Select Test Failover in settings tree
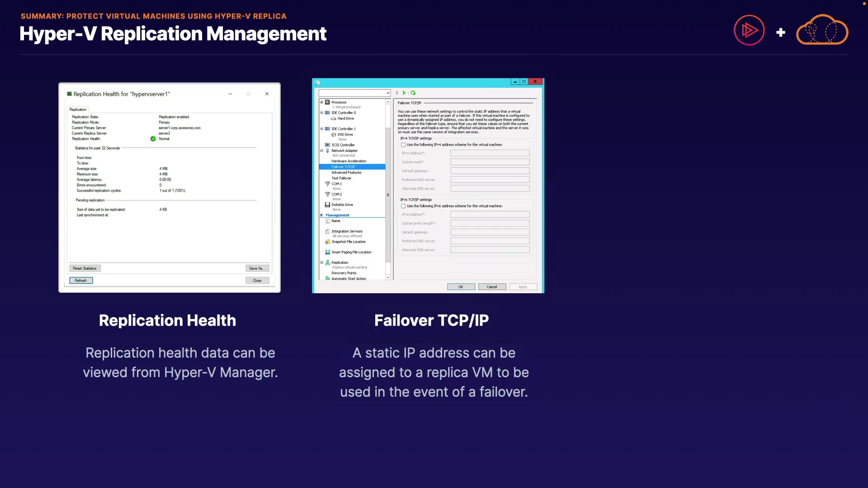This screenshot has height=488, width=868. [341, 178]
